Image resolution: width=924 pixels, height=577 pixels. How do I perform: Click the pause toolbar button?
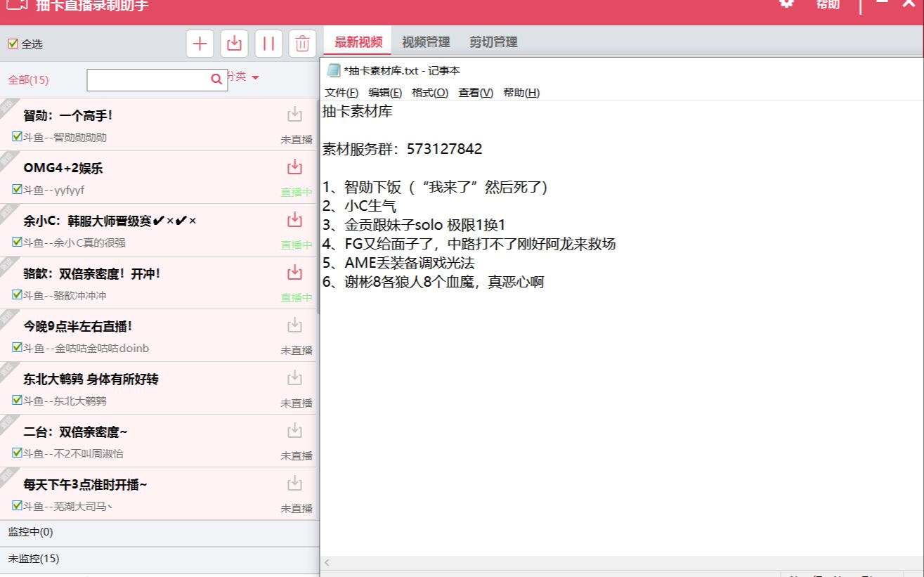click(x=268, y=44)
